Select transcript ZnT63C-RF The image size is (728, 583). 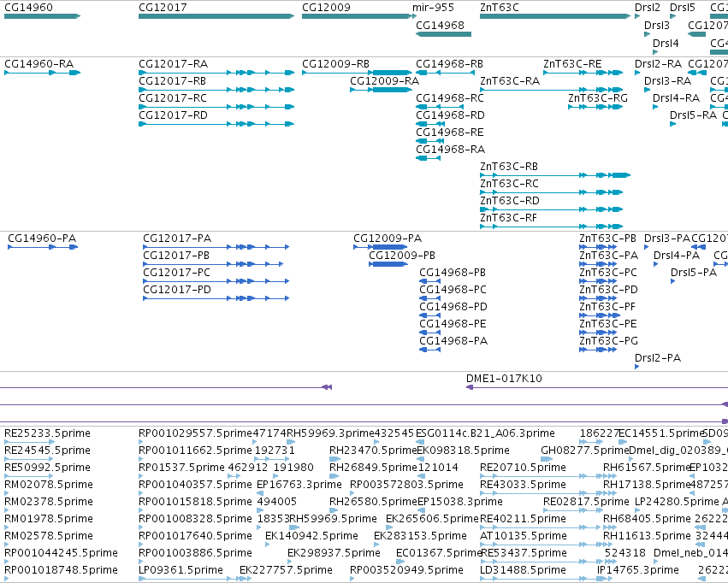coord(508,217)
